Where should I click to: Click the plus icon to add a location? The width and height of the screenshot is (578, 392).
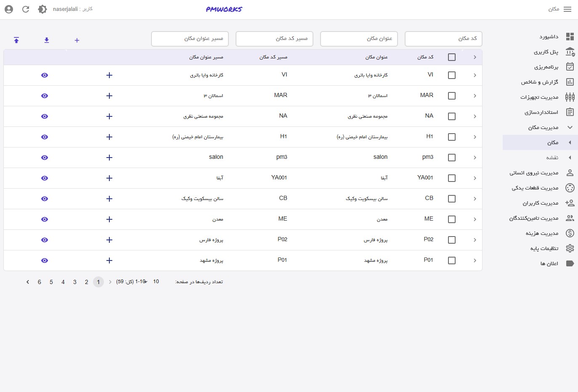point(77,40)
